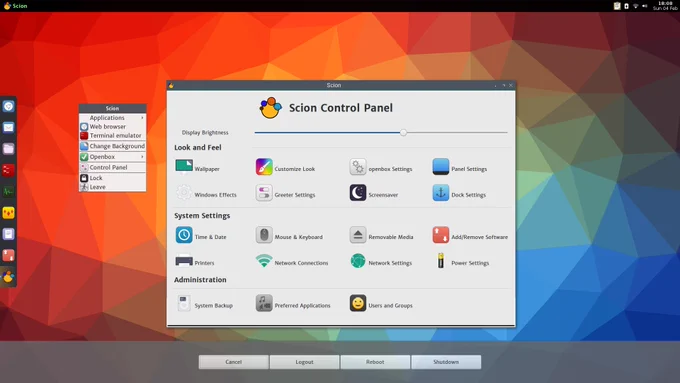
Task: Expand Openbox submenu arrow
Action: [142, 157]
